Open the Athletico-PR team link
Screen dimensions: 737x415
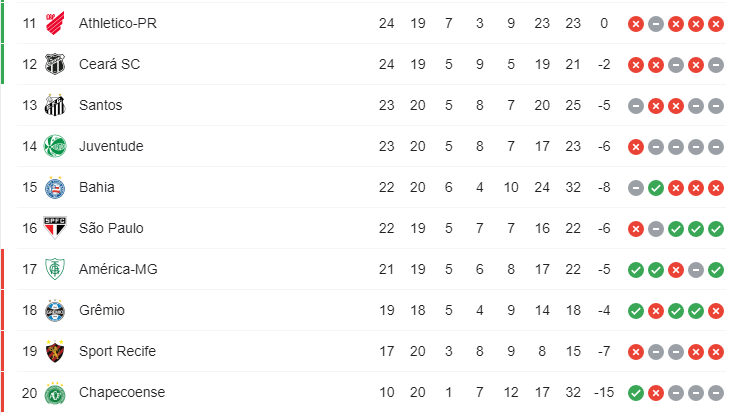click(118, 23)
